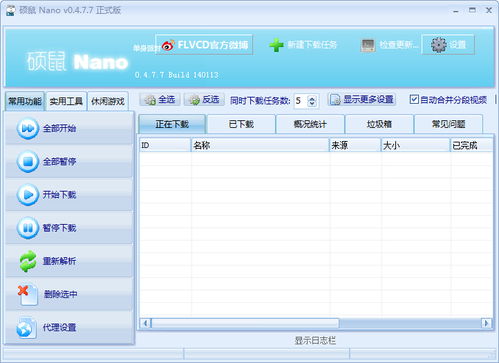
Task: Increase simultaneous download task count
Action: pos(312,98)
